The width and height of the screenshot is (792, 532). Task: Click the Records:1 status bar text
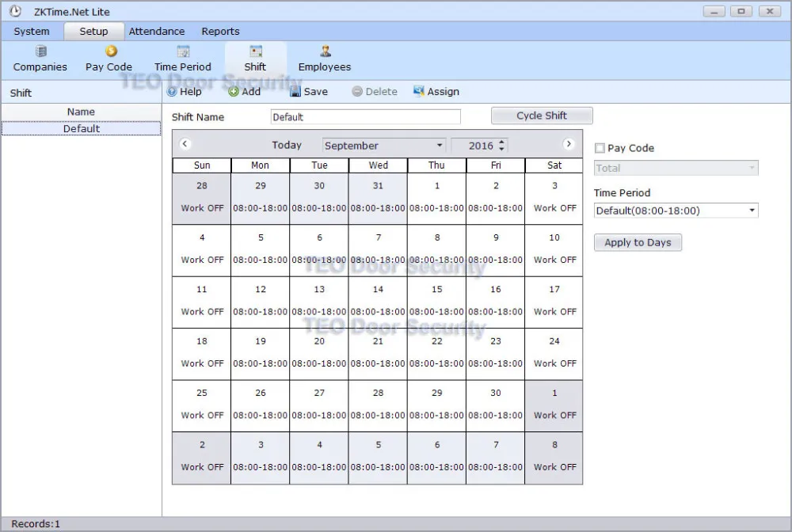[x=36, y=524]
